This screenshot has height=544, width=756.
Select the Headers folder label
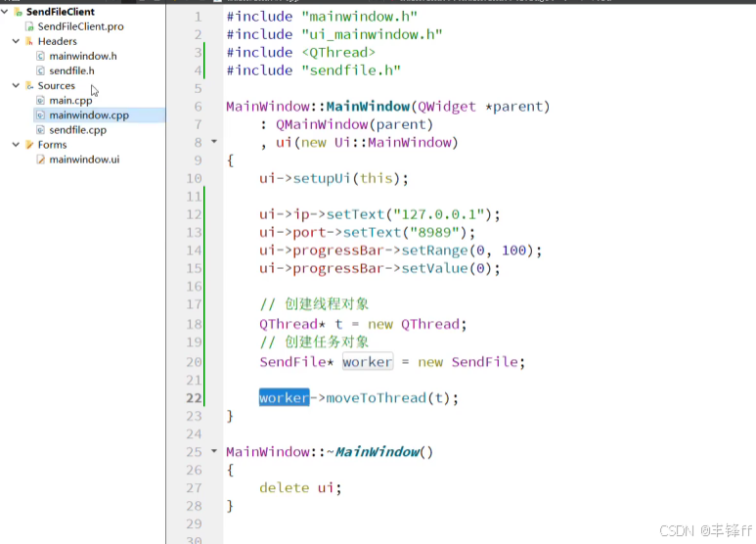click(57, 41)
